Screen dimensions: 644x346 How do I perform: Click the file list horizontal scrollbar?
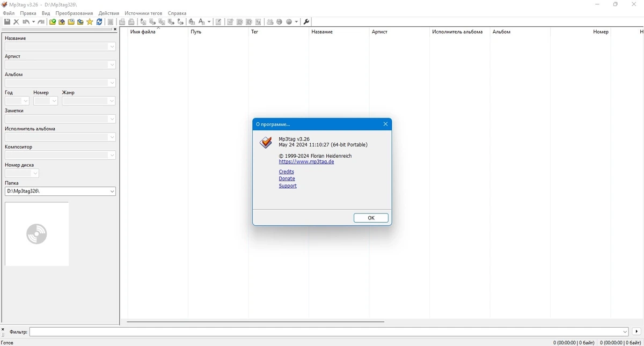click(x=255, y=322)
